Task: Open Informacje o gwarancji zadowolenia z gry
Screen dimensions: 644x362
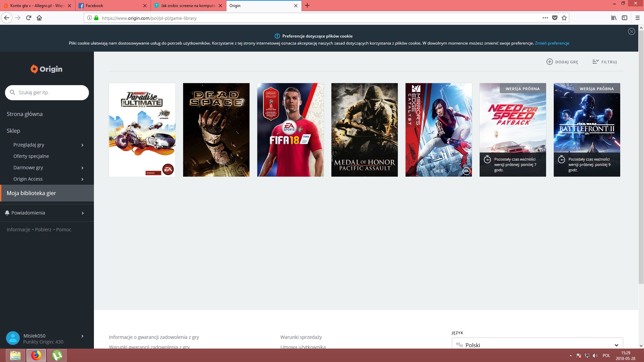Action: tap(154, 337)
